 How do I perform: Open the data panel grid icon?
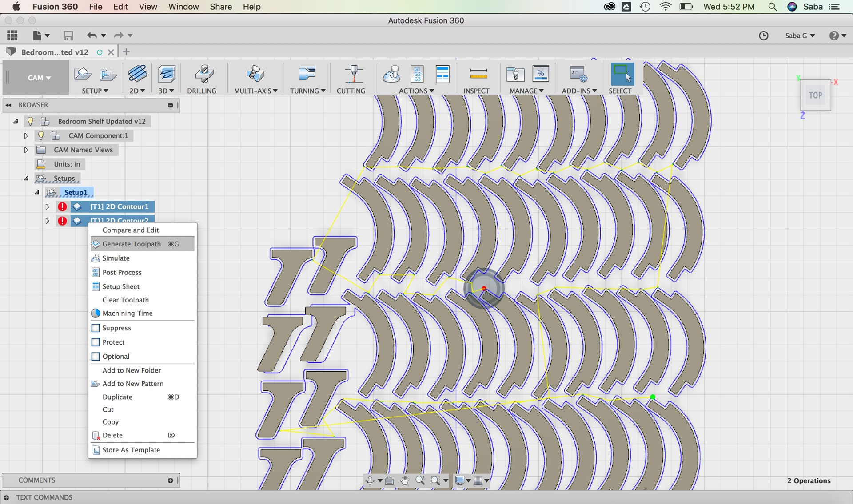click(x=12, y=36)
